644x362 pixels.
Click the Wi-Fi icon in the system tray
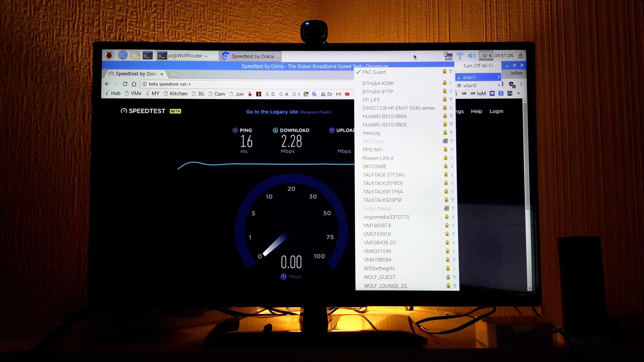coord(460,56)
